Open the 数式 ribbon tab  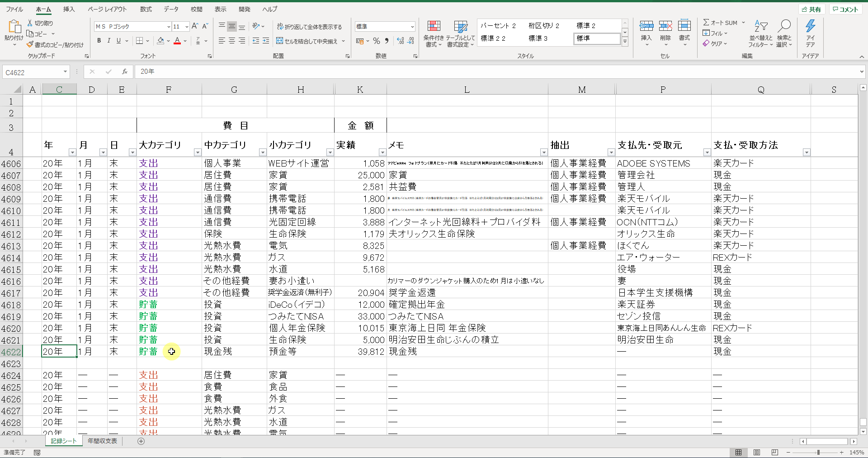pyautogui.click(x=146, y=9)
